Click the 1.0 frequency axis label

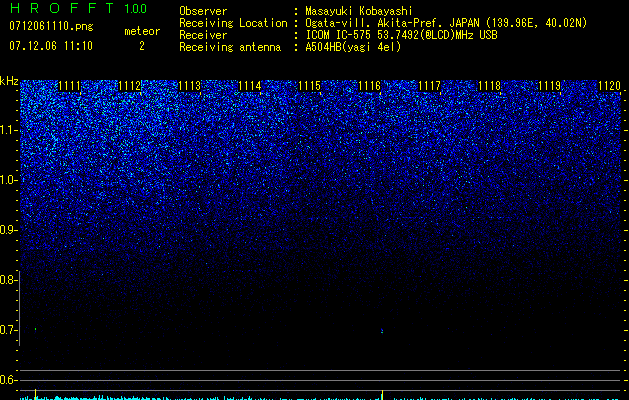point(8,180)
